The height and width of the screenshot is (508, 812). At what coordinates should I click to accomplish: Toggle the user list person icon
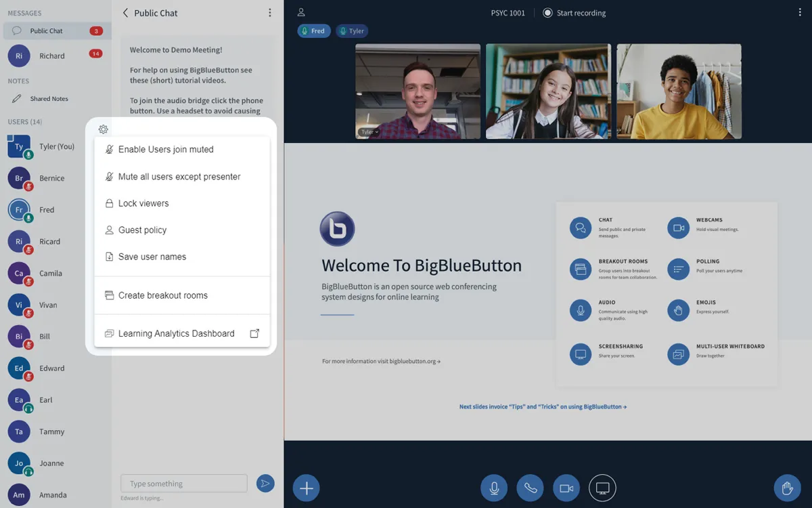(x=301, y=12)
